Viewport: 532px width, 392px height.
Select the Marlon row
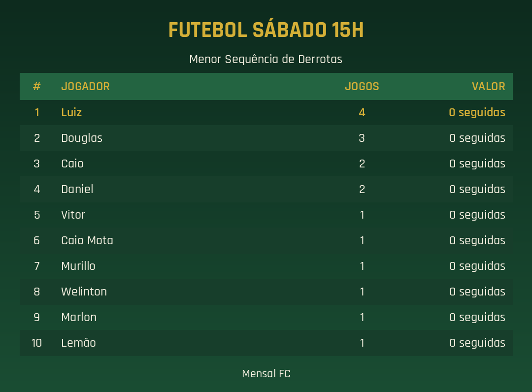click(x=266, y=317)
